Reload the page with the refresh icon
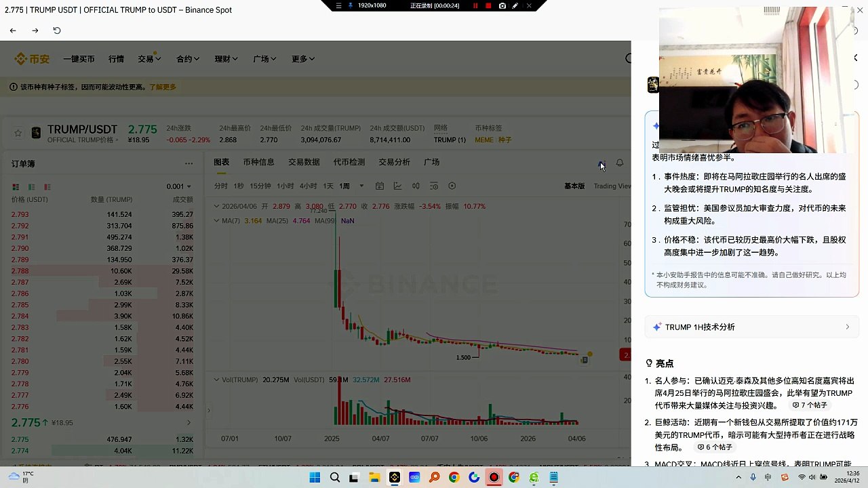The image size is (868, 488). tap(57, 30)
